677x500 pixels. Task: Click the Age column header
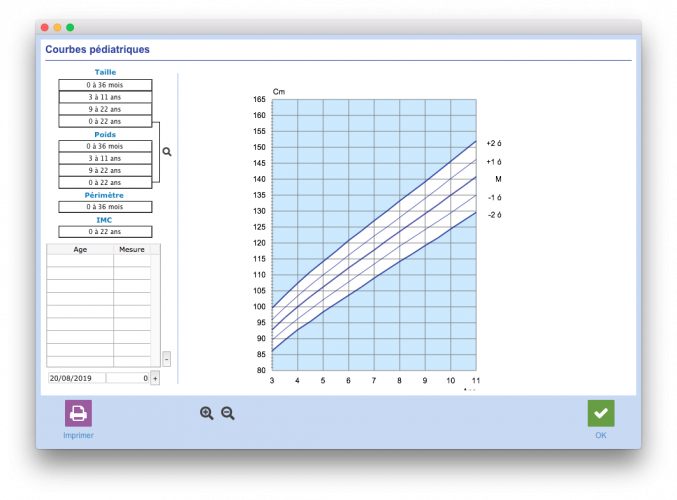80,250
